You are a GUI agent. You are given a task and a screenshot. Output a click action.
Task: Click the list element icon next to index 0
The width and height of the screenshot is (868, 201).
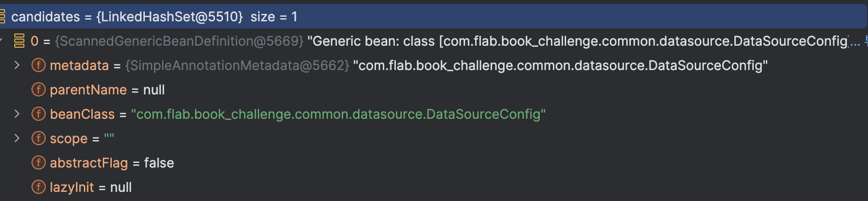tap(19, 41)
